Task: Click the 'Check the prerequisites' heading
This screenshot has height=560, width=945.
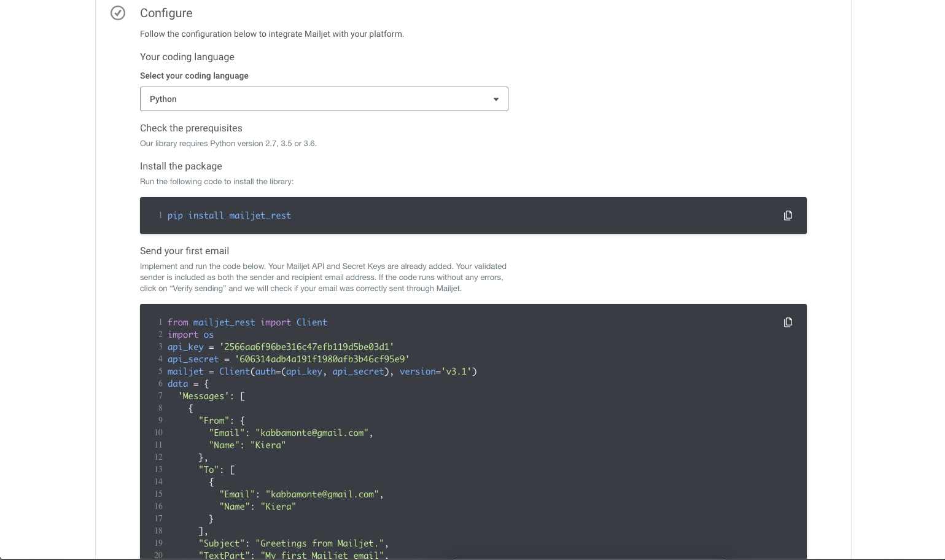Action: pyautogui.click(x=191, y=128)
